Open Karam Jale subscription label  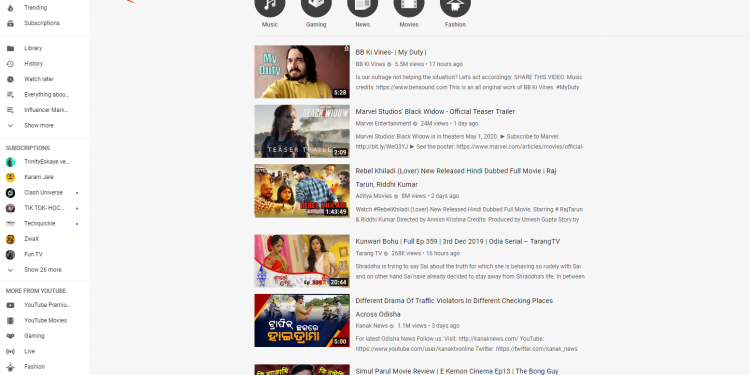pos(39,177)
